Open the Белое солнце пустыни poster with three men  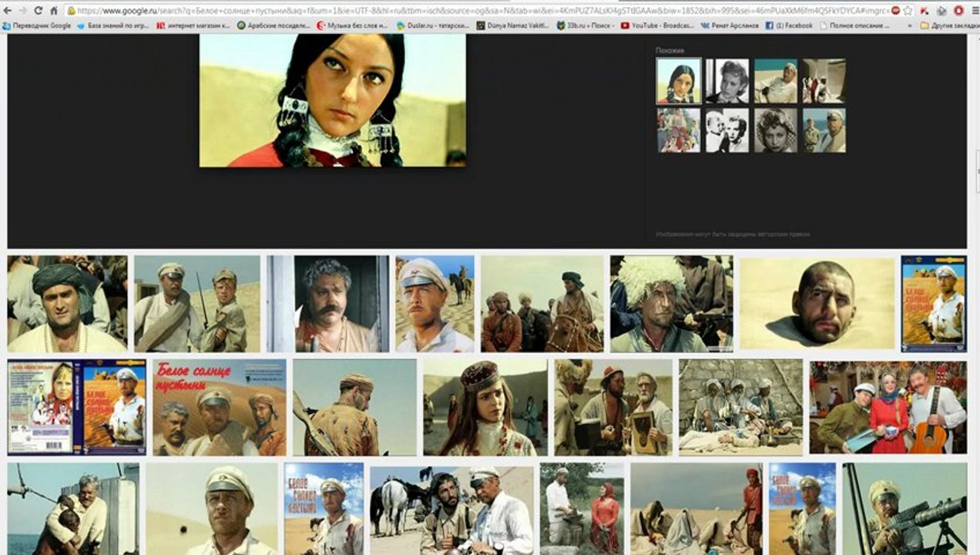point(220,407)
